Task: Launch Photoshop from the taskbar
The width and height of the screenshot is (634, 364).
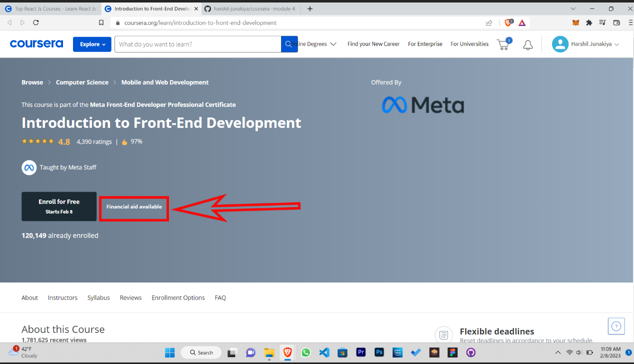Action: (x=379, y=352)
